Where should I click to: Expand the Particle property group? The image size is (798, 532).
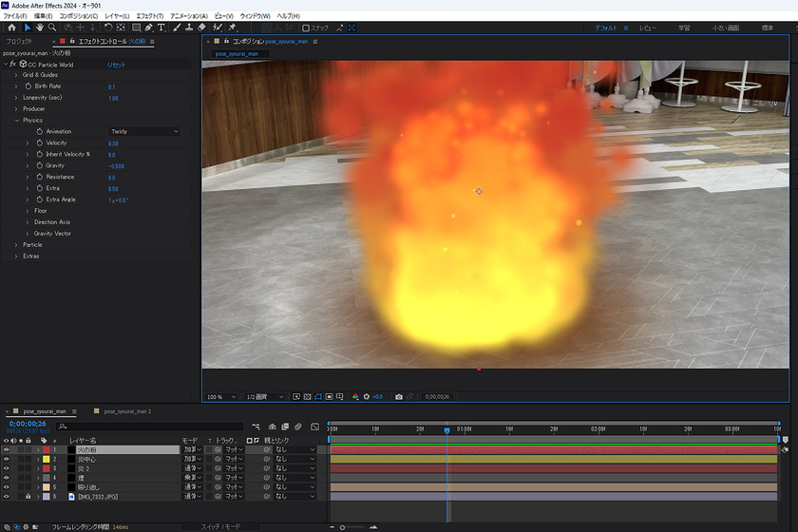click(15, 245)
